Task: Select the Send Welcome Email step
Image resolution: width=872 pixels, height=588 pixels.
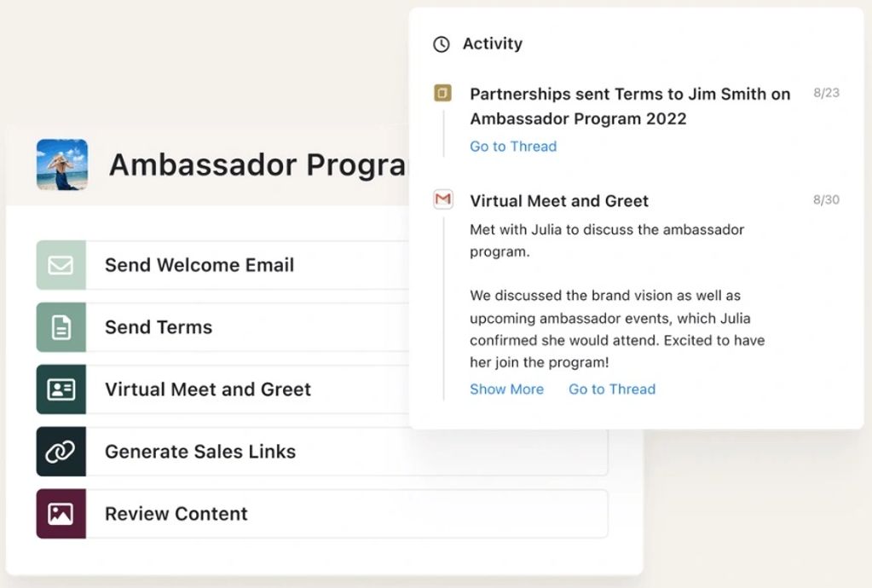Action: [x=199, y=265]
